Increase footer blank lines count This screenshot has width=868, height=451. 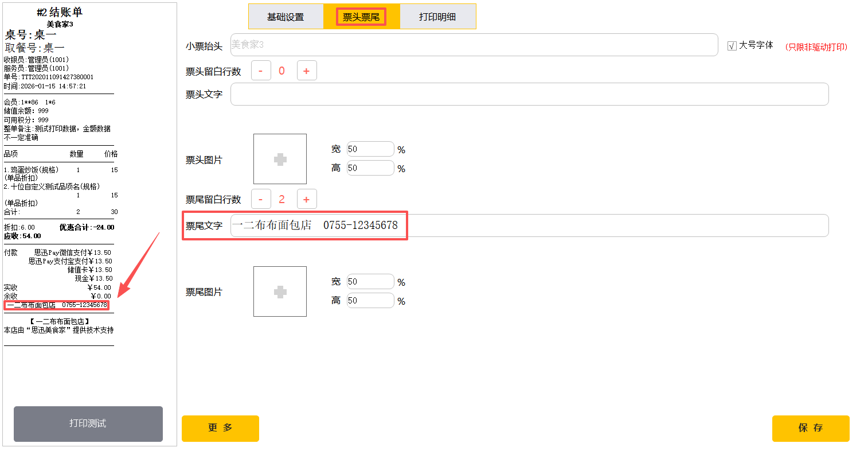306,199
